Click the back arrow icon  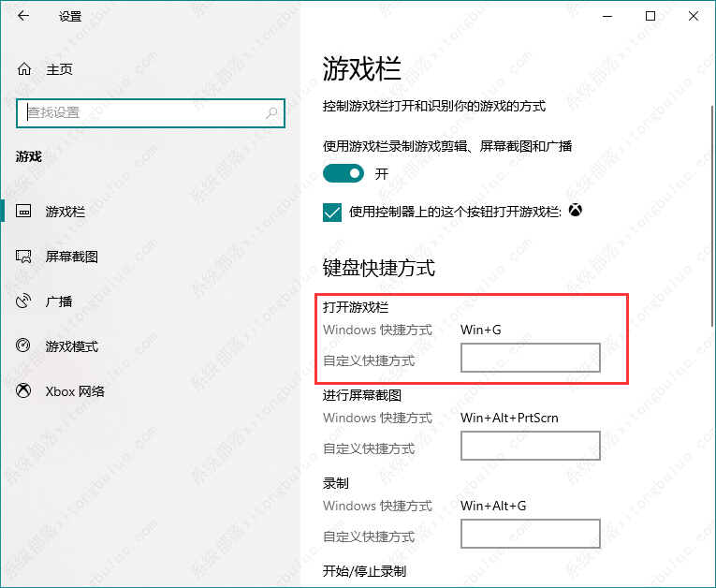22,16
